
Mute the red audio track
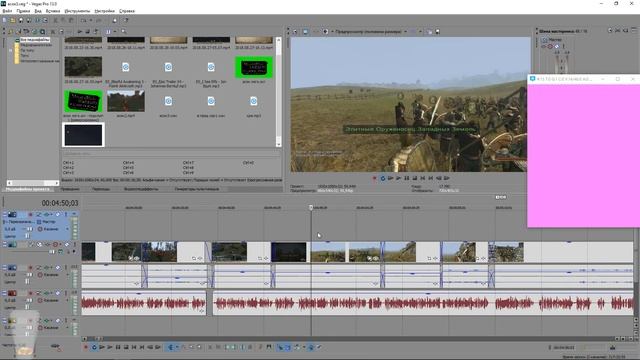[58, 293]
